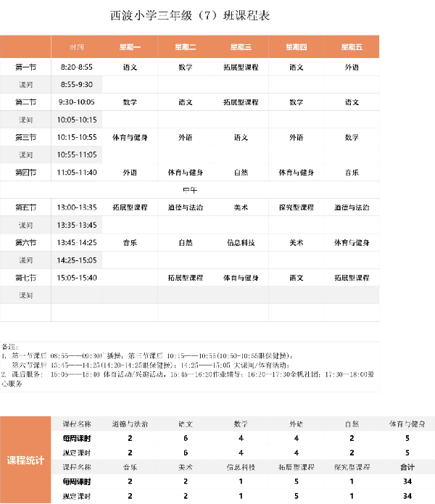The width and height of the screenshot is (435, 504).
Task: Click 道德与法治 in the statistics table
Action: (130, 424)
